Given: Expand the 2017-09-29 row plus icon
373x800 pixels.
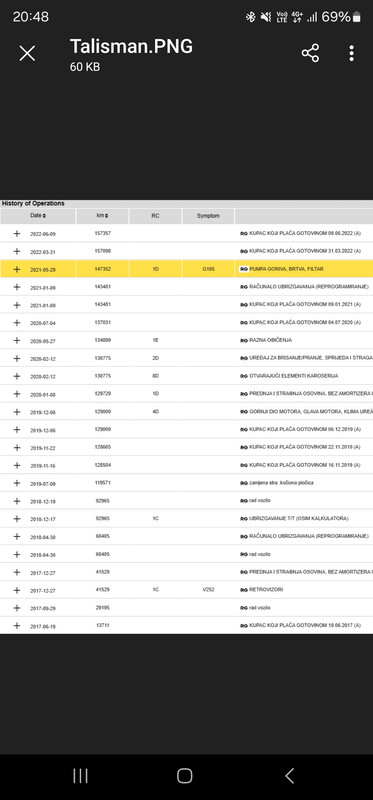Looking at the screenshot, I should [x=17, y=608].
